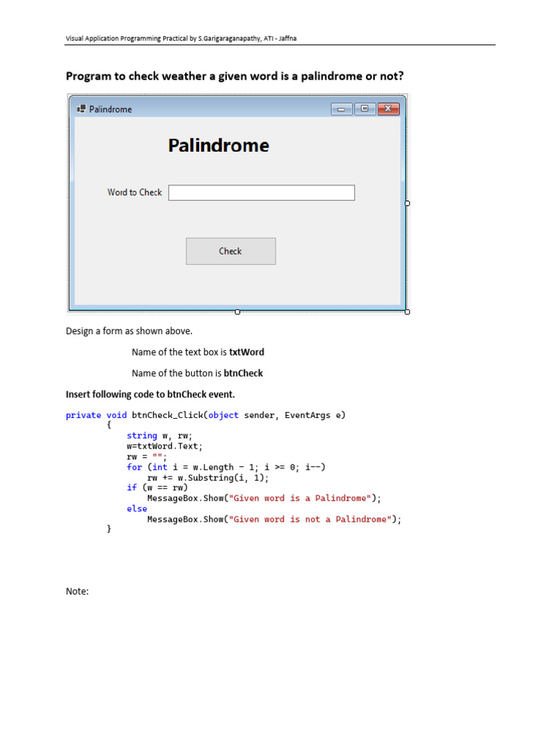Click the 'private void btnCheck_Click' code line

(206, 415)
